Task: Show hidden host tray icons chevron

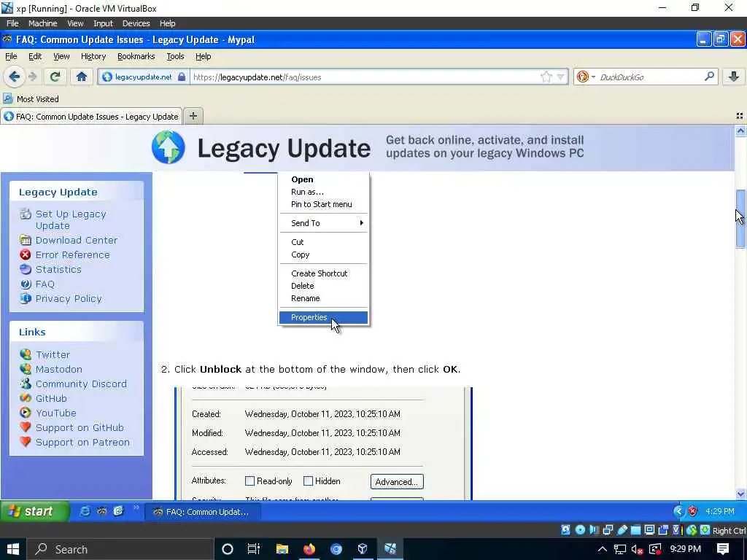Action: [602, 550]
